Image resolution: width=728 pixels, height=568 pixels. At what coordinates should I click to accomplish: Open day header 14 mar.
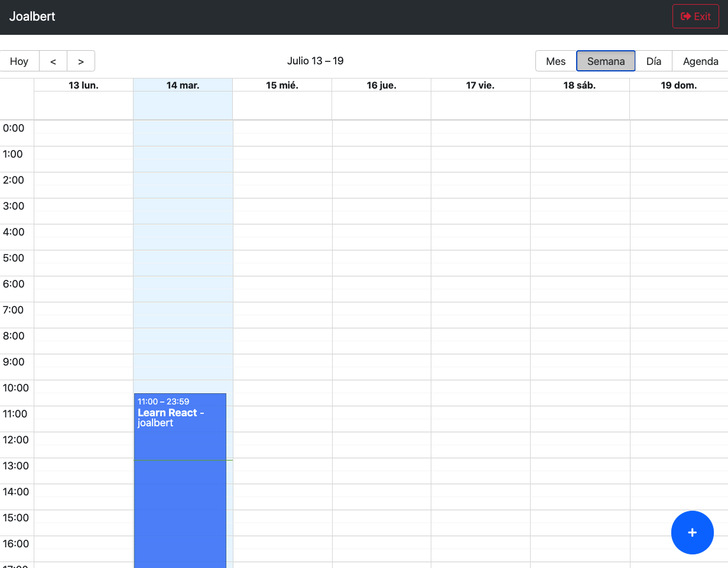point(183,85)
